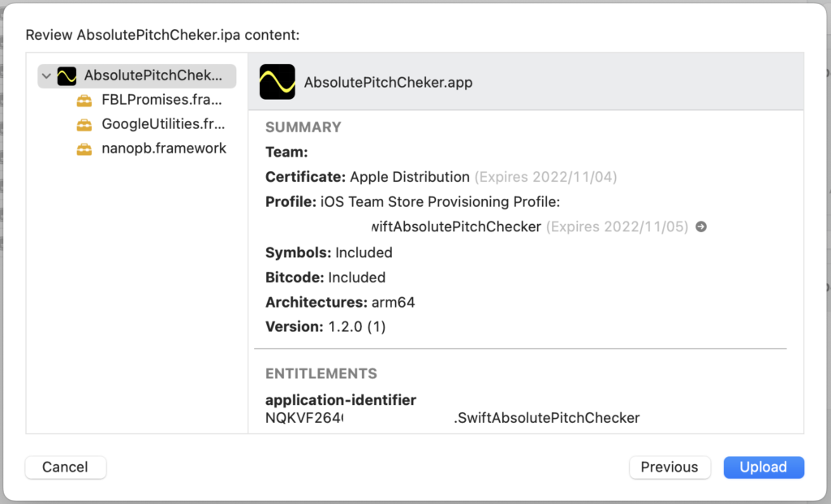Select the AbsolutePitchCheker sine-wave app icon in sidebar
The width and height of the screenshot is (831, 504).
(67, 75)
